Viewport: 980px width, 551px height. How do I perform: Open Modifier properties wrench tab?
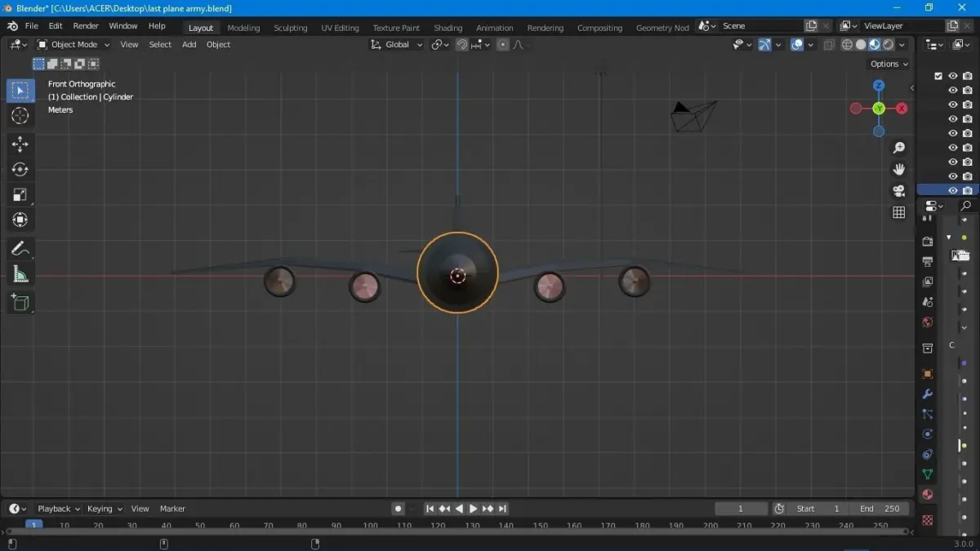[928, 394]
